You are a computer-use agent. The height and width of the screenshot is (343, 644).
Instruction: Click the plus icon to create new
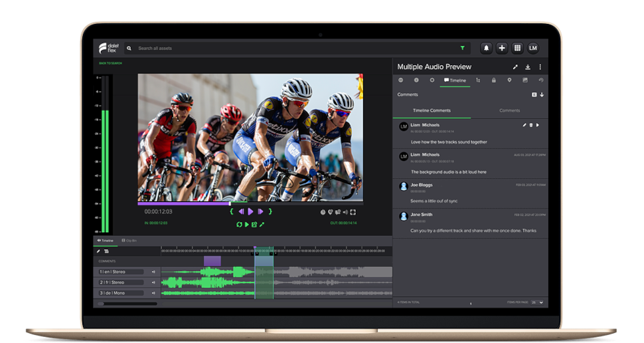pos(502,48)
